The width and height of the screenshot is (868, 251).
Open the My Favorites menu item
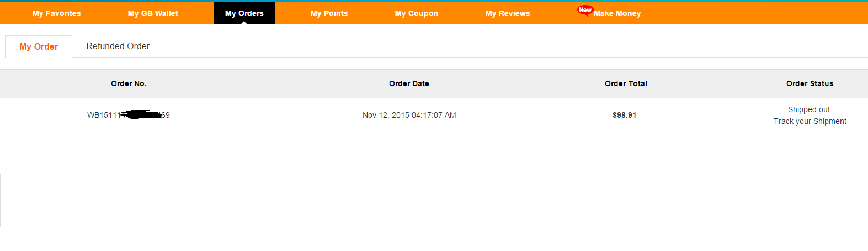(57, 13)
